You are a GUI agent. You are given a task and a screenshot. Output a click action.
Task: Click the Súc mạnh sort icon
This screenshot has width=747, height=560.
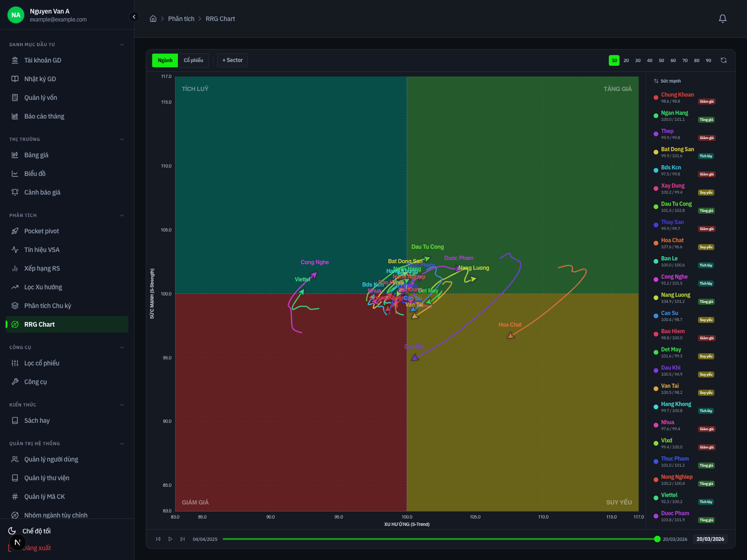coord(656,81)
